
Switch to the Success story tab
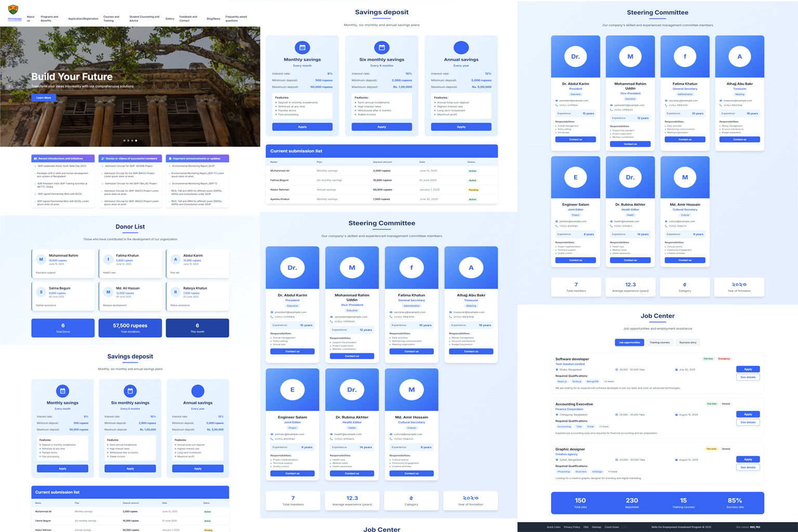[x=688, y=342]
